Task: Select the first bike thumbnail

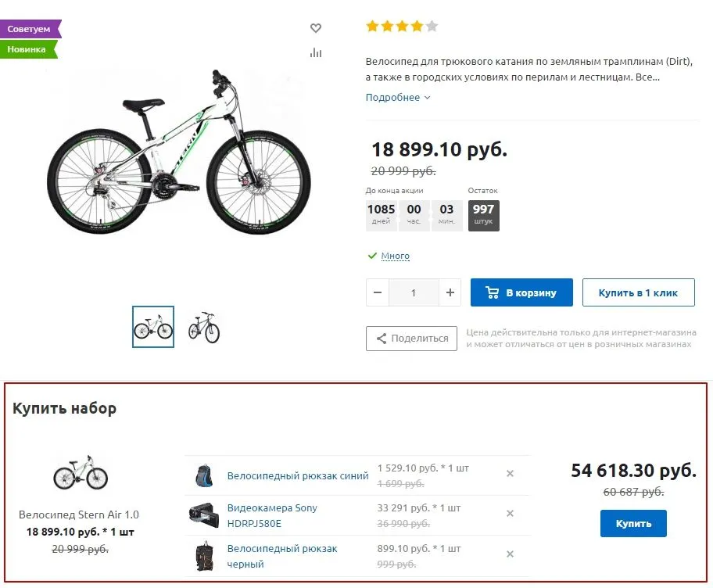Action: 153,327
